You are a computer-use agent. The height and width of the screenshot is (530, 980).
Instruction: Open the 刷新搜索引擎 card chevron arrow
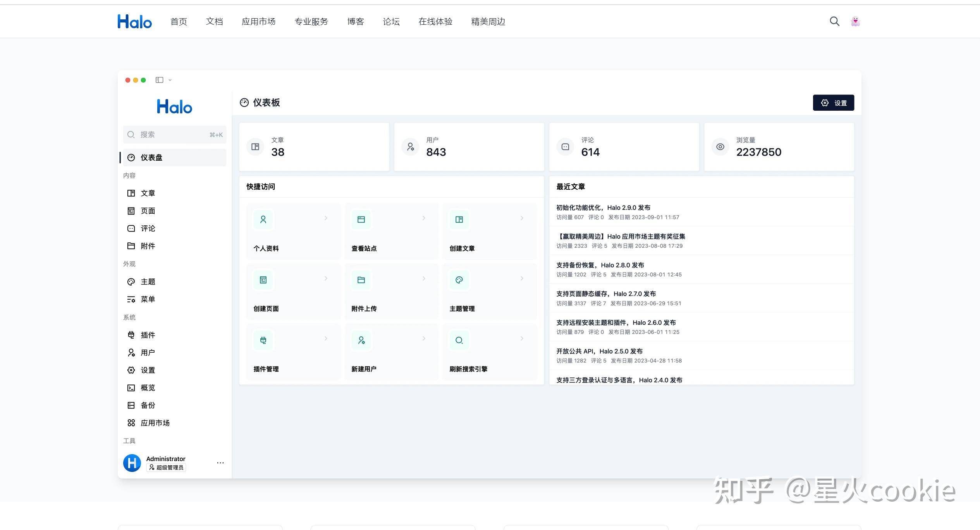pyautogui.click(x=522, y=338)
